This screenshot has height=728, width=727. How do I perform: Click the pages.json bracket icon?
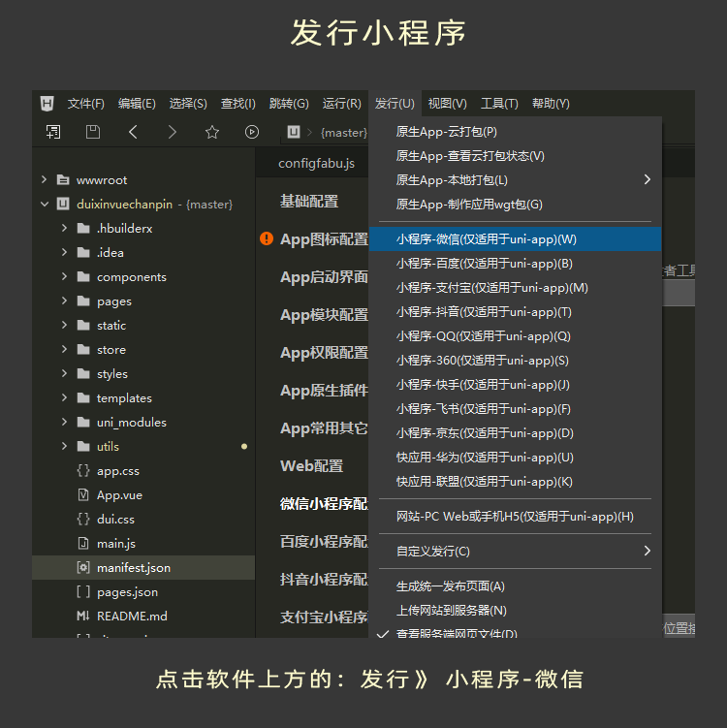tap(83, 591)
